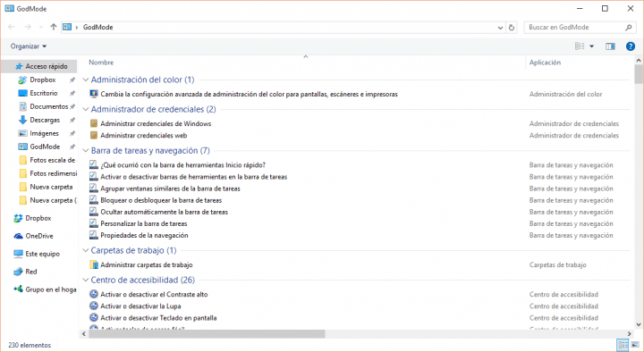Open the OneDrive cloud icon
Viewport: 644px width, 352px height.
[18, 236]
